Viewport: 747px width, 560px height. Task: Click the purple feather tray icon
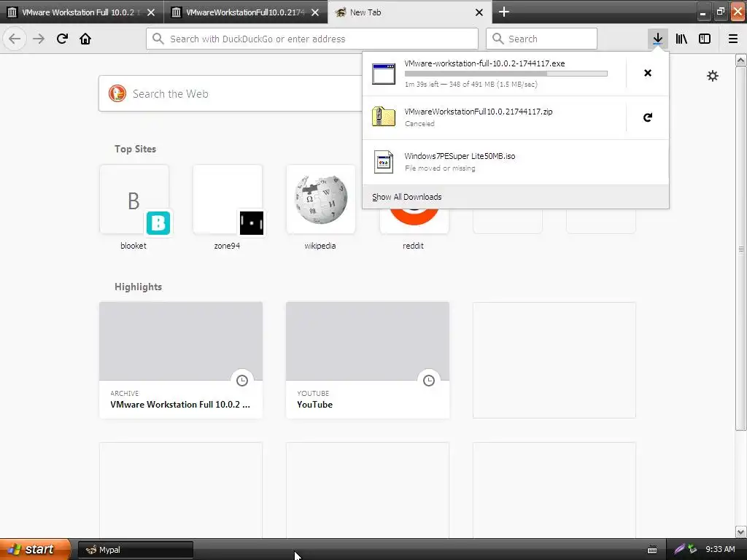pyautogui.click(x=679, y=549)
